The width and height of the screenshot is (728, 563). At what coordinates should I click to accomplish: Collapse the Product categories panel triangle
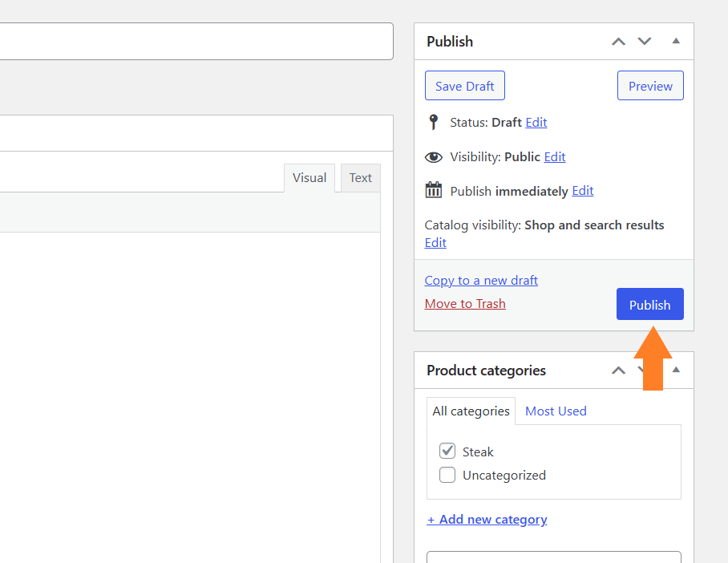[x=676, y=370]
